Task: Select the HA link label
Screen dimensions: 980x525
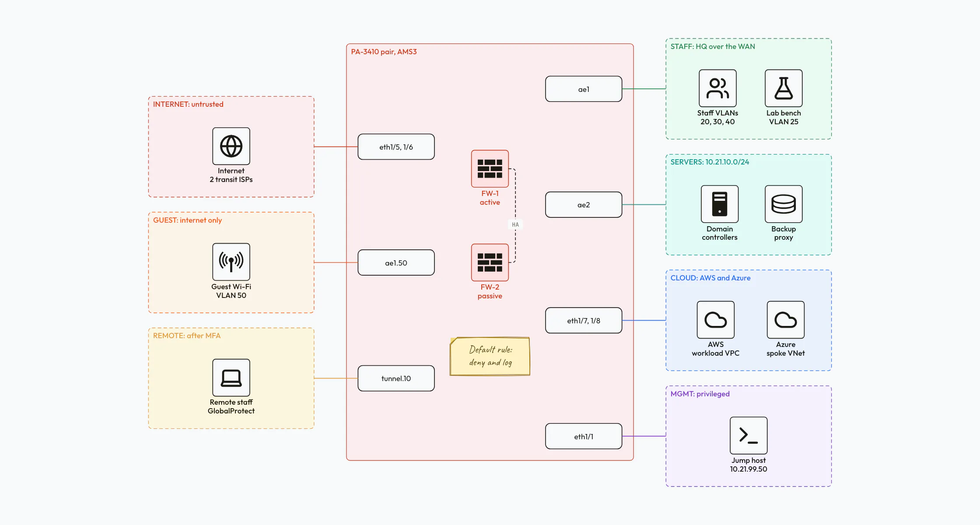Action: 515,224
